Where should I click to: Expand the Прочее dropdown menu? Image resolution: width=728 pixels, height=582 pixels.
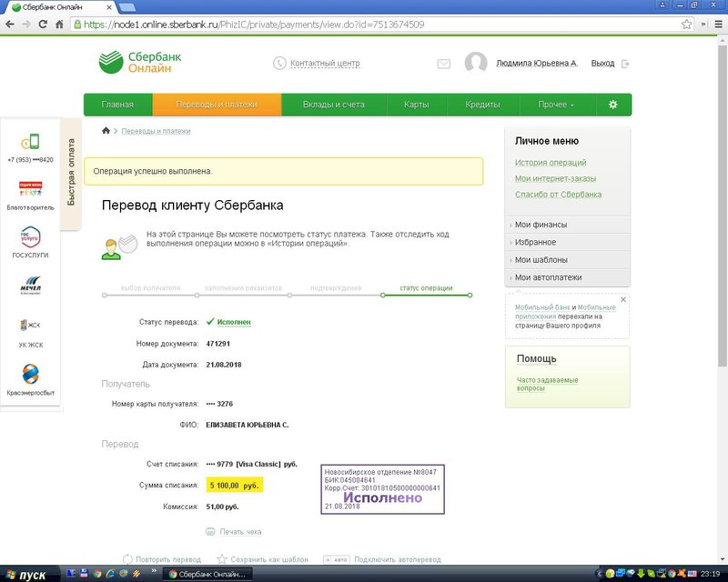click(x=556, y=105)
